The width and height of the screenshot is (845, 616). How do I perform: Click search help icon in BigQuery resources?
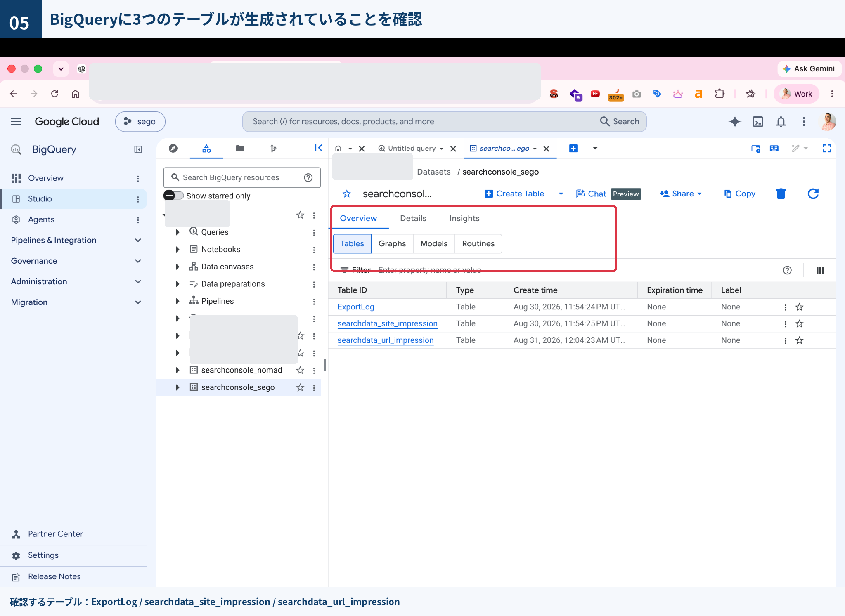click(308, 177)
